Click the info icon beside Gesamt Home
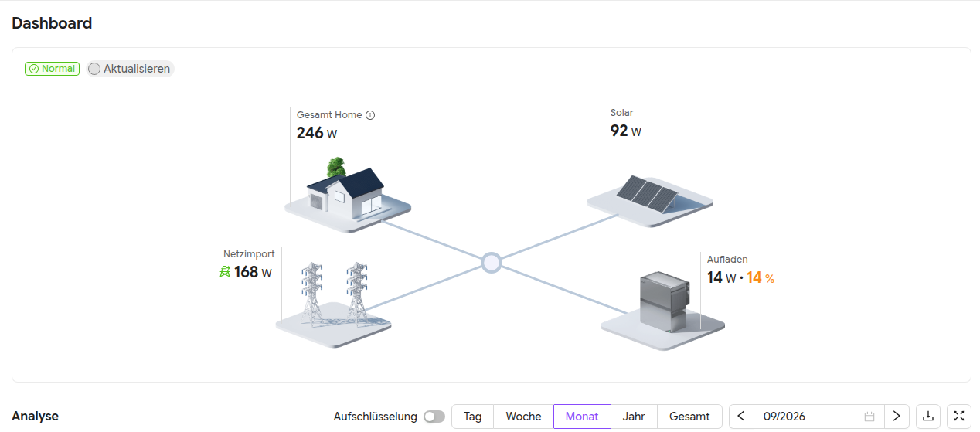 [x=370, y=115]
